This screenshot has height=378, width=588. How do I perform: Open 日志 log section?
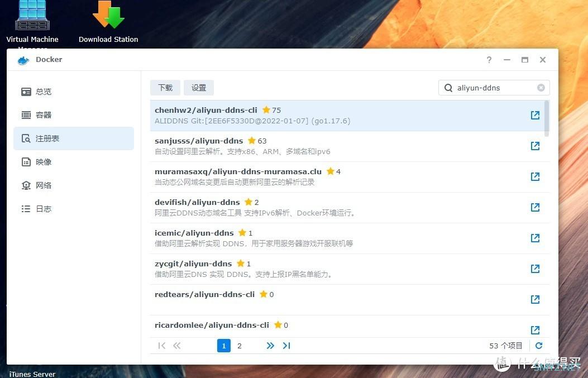pos(74,209)
